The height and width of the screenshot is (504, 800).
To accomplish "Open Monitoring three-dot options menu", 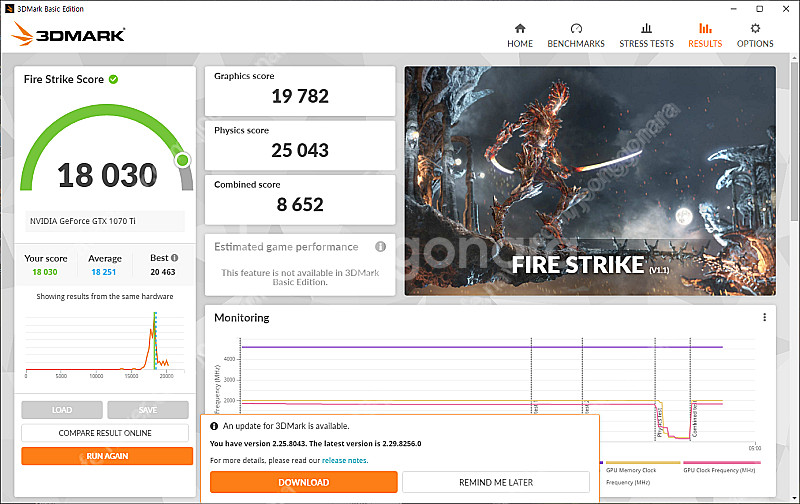I will (x=764, y=317).
